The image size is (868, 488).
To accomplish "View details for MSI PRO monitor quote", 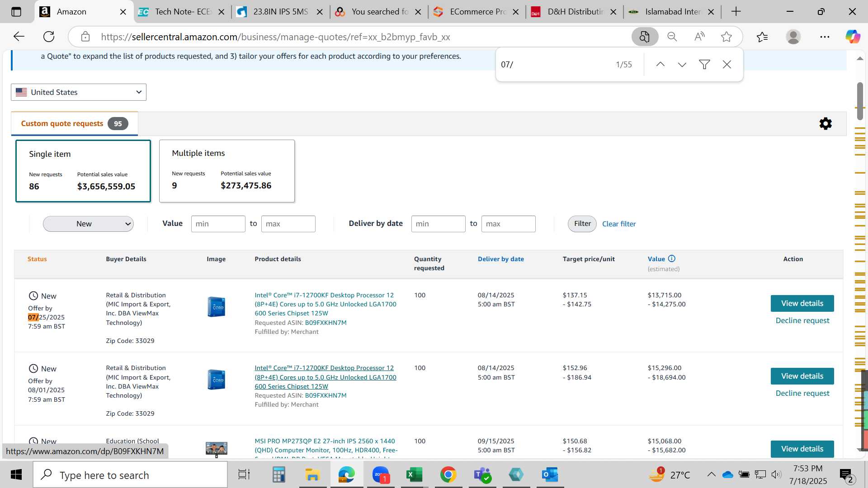I will point(802,449).
